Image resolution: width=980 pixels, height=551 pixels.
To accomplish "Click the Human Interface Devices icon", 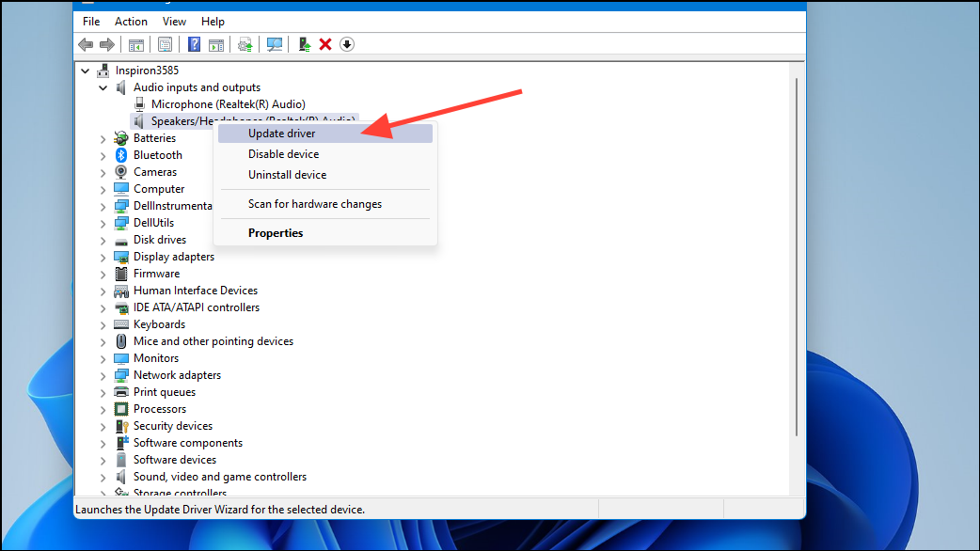I will (x=121, y=291).
